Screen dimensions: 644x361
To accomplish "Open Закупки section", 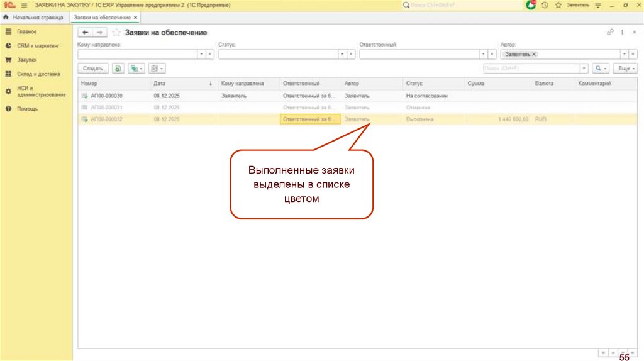I will [x=26, y=60].
